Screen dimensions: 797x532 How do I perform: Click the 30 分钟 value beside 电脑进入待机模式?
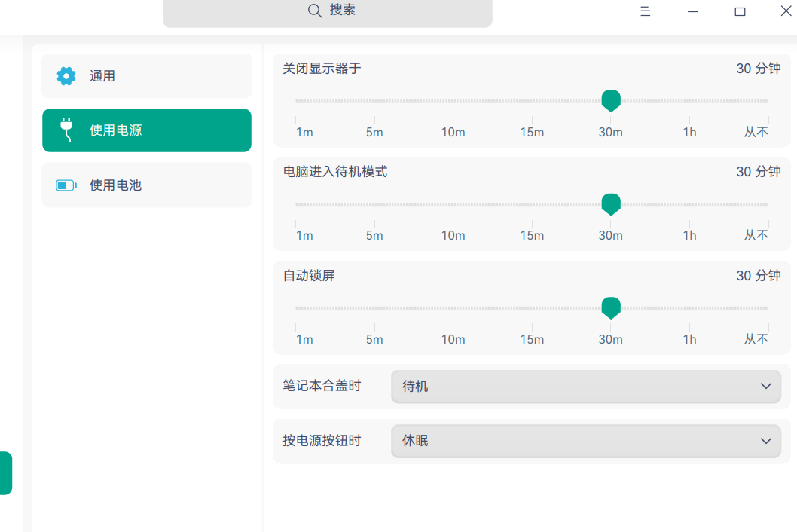pyautogui.click(x=759, y=171)
